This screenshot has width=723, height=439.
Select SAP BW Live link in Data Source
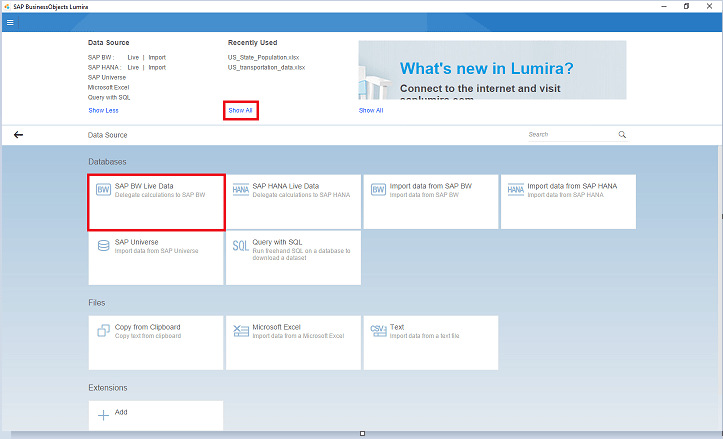click(x=133, y=58)
